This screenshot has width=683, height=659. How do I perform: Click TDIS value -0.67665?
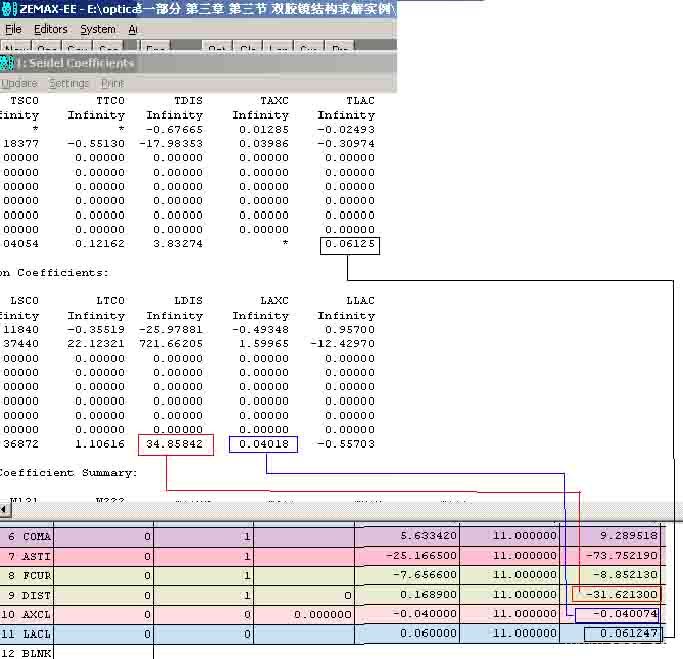tap(174, 129)
